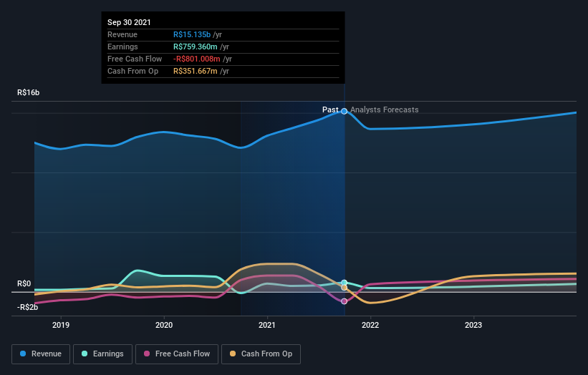Viewport: 588px width, 375px height.
Task: Click the 2020 x-axis label
Action: tap(164, 325)
